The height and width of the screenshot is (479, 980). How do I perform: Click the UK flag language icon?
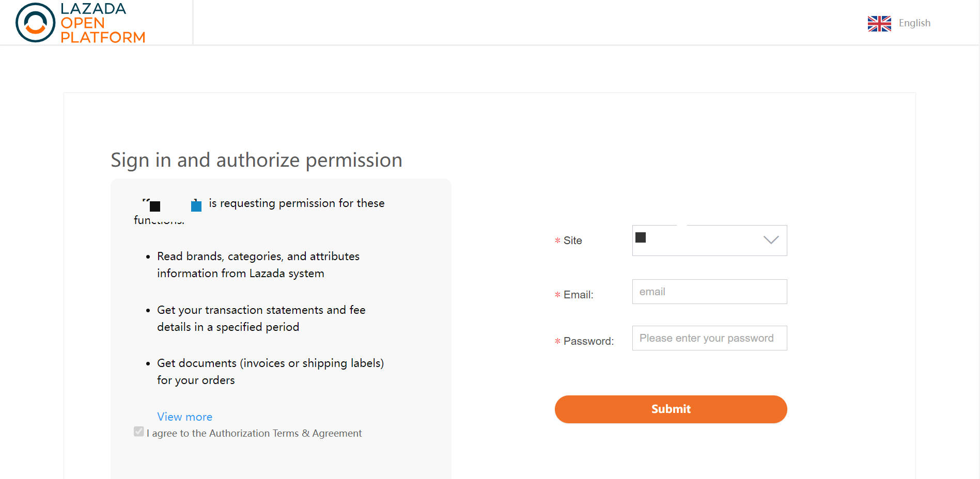tap(879, 24)
